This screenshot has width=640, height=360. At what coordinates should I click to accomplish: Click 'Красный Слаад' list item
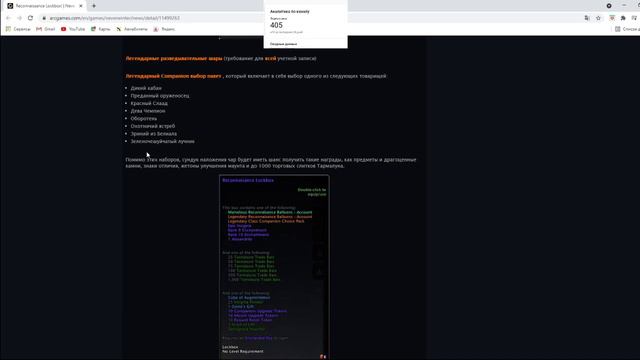click(149, 103)
